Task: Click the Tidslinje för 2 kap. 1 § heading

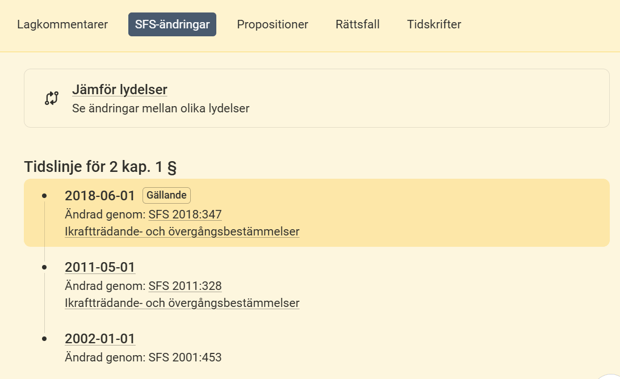Action: tap(100, 167)
